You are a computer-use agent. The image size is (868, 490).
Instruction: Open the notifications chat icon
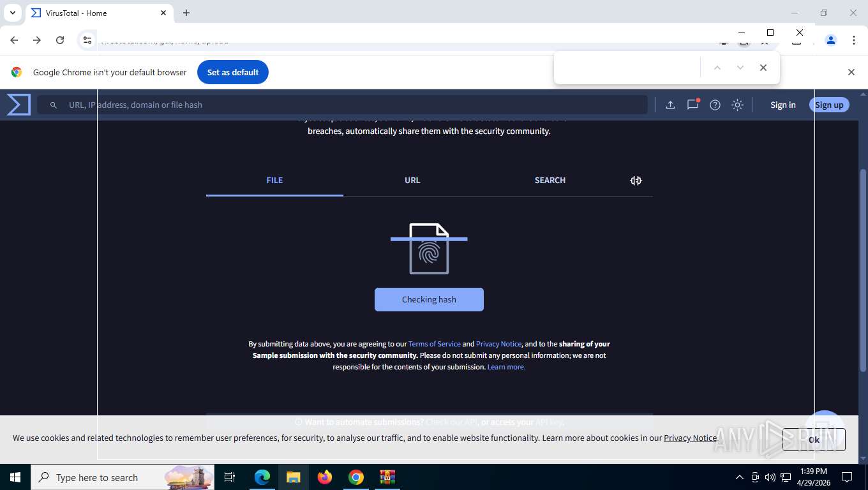pyautogui.click(x=692, y=105)
